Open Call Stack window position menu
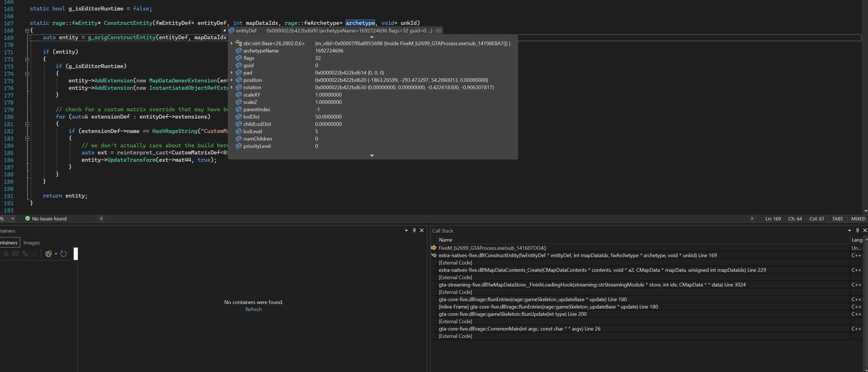This screenshot has height=372, width=868. (x=849, y=231)
